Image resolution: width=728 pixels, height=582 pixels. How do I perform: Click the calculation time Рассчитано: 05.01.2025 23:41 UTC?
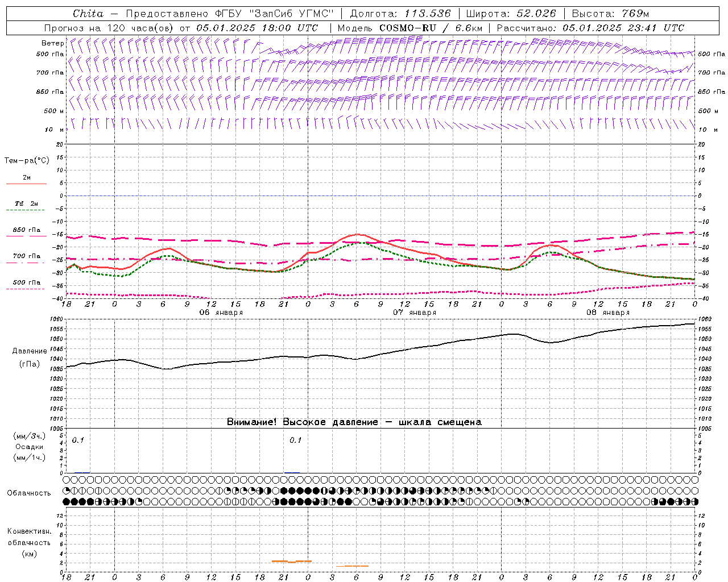(590, 28)
